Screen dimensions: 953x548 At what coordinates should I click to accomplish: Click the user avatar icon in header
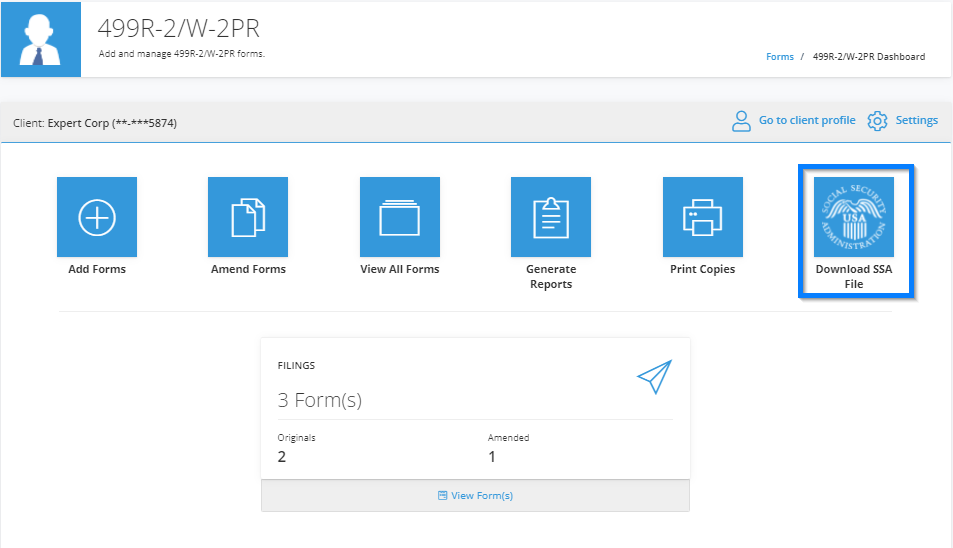pos(41,39)
